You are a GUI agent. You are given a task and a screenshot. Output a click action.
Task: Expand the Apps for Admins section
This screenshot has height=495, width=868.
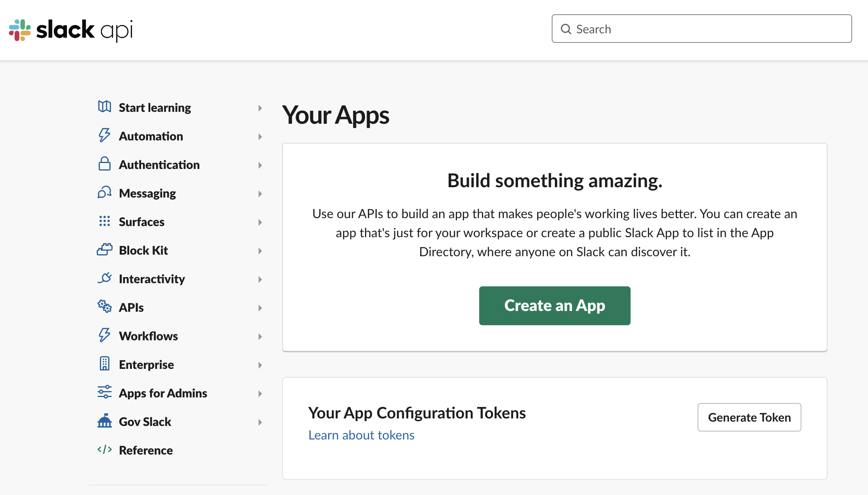(260, 393)
